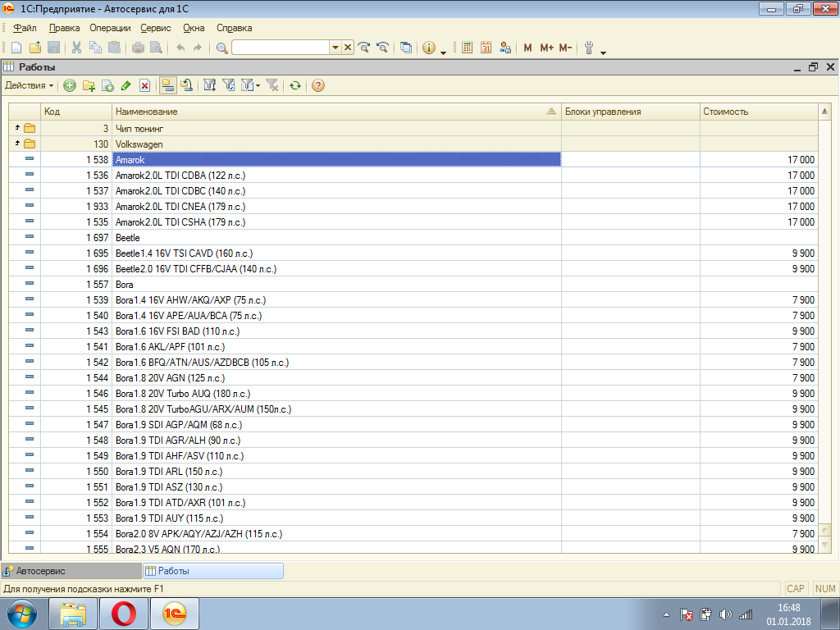Open the Правка menu

[x=64, y=28]
